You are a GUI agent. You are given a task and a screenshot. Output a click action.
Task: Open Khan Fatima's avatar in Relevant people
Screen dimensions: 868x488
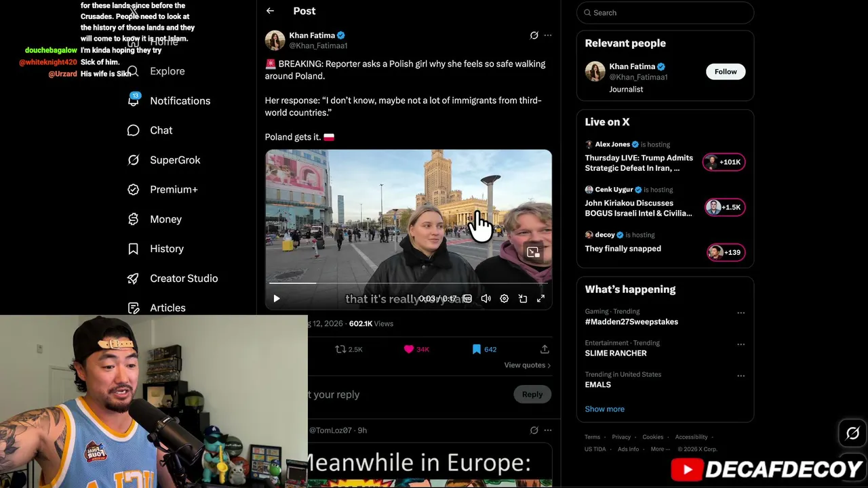coord(595,71)
